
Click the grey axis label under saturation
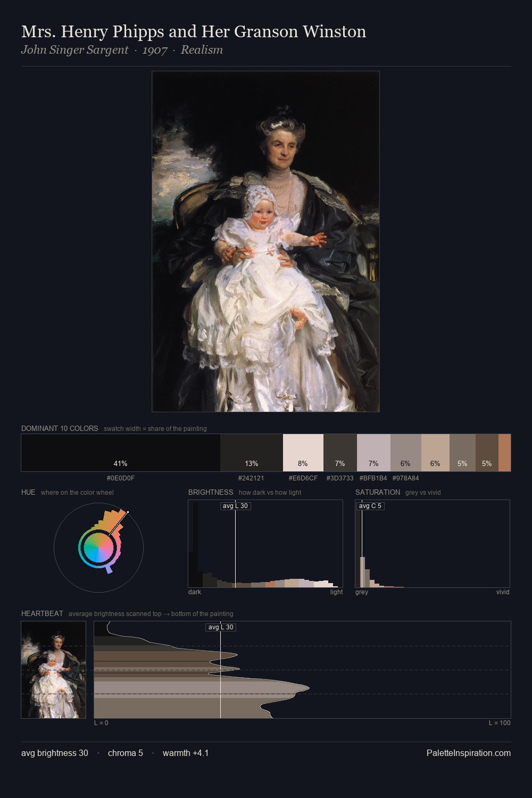click(362, 592)
